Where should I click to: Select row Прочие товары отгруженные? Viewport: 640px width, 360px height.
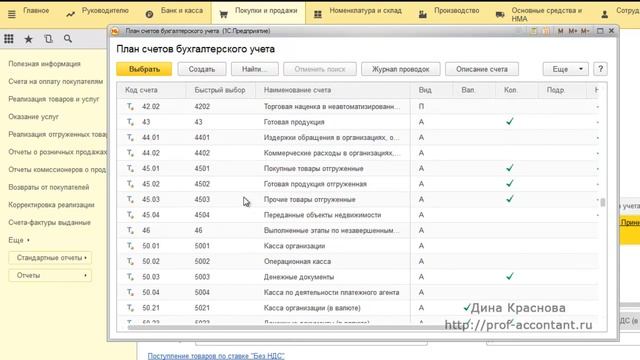pos(358,200)
